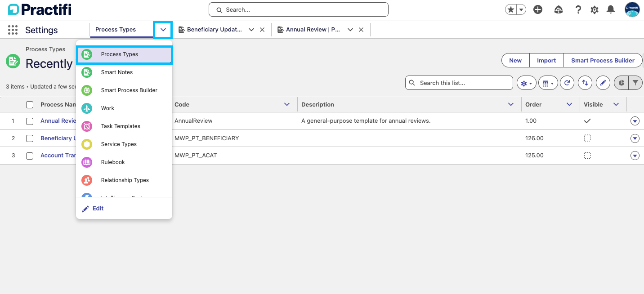Click the sort arrows icon
644x294 pixels.
(585, 83)
